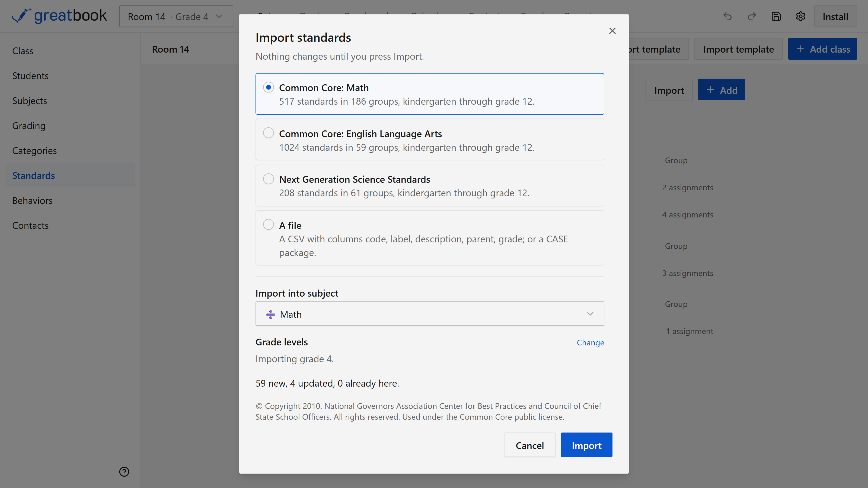
Task: Open the Room 14 Grade 4 class selector
Action: [176, 17]
